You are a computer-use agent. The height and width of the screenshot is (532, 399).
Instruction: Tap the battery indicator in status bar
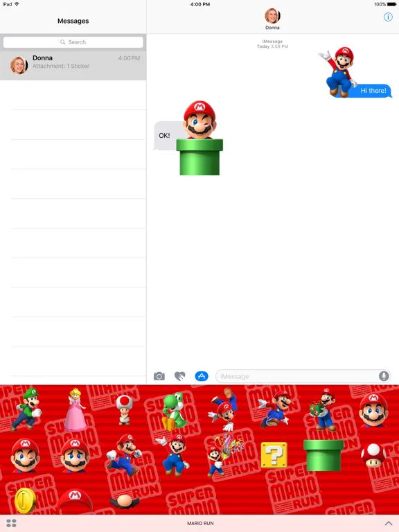[391, 4]
